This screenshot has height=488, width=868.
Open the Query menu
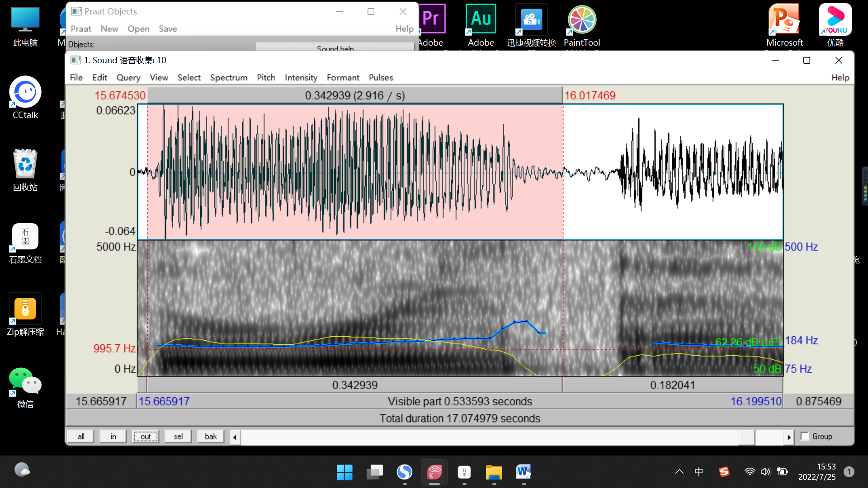128,77
